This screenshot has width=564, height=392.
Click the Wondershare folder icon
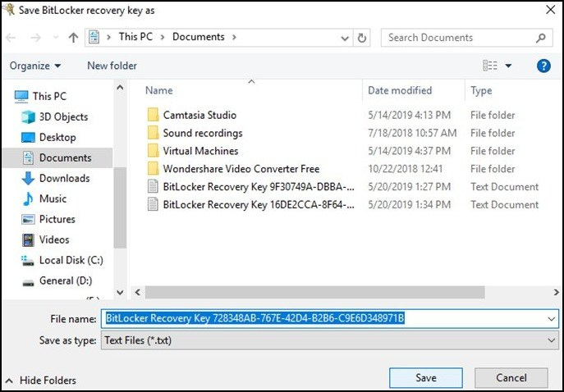(x=154, y=169)
